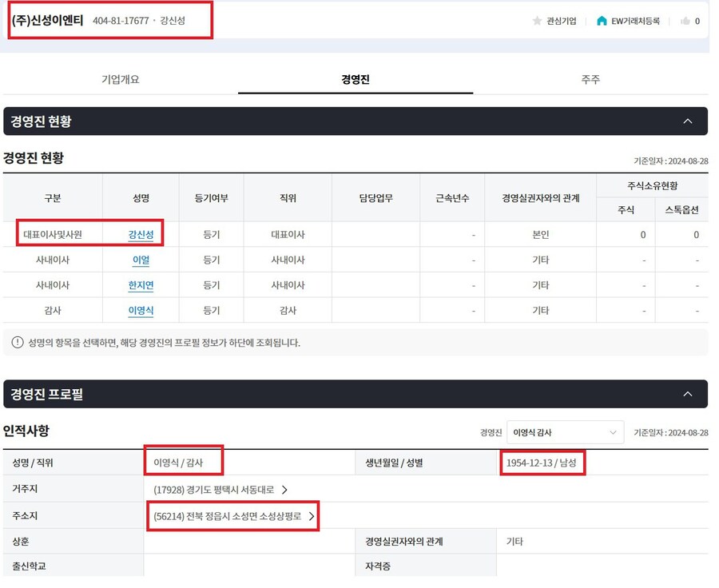Viewport: 719px width, 588px height.
Task: Select 한지연 to view her profile
Action: coord(141,284)
